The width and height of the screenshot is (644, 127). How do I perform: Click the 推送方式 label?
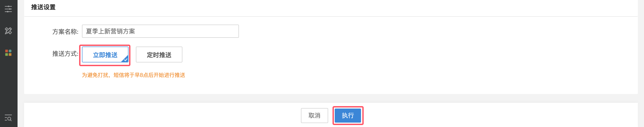(65, 54)
